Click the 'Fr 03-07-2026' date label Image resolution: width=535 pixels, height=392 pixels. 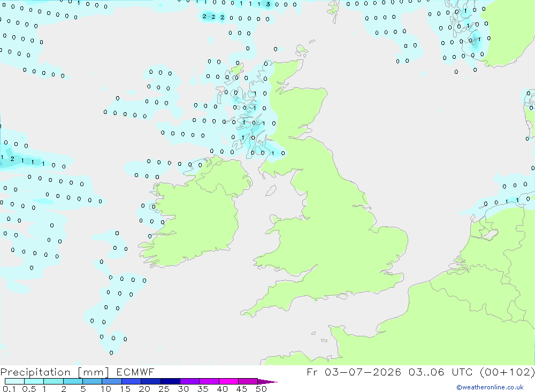pyautogui.click(x=354, y=372)
